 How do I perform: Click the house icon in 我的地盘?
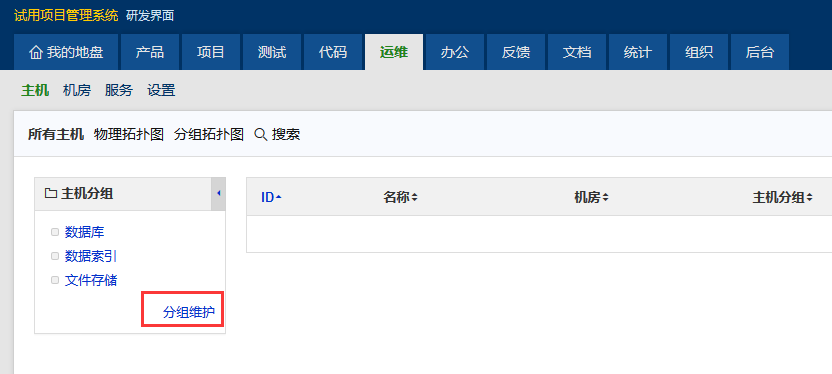36,53
